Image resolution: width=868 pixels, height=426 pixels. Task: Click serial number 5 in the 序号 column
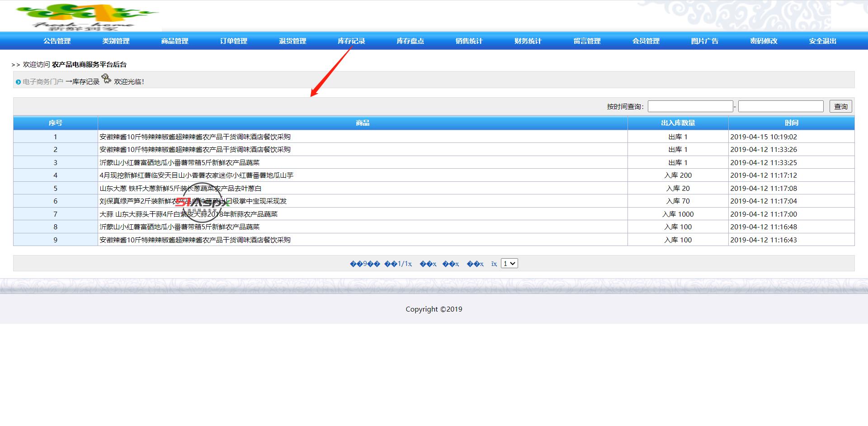point(56,189)
